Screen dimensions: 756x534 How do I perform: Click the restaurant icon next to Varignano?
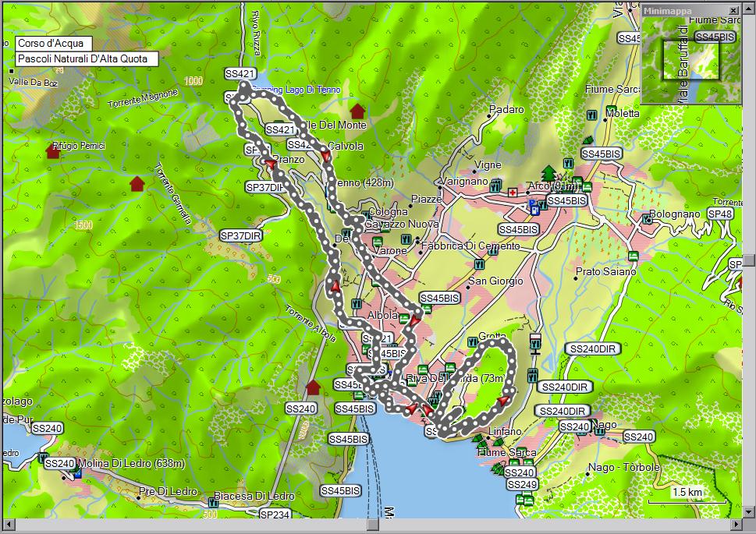(x=495, y=186)
